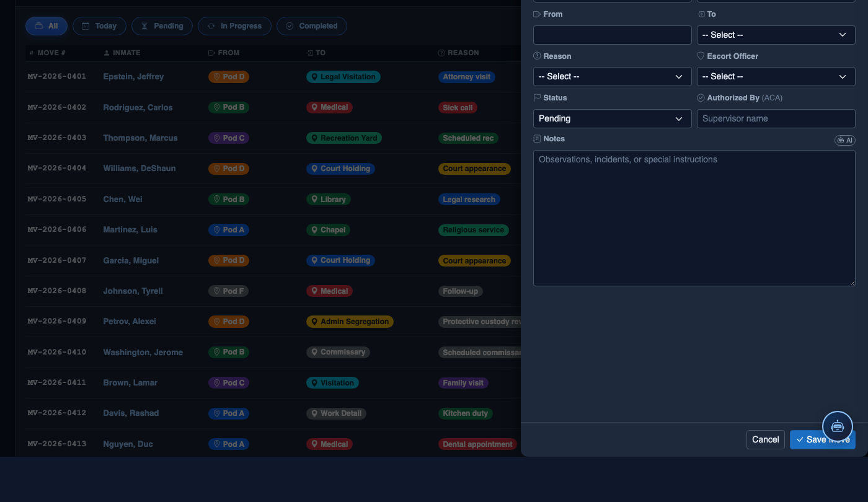Click the Sick call reason tag

point(458,107)
